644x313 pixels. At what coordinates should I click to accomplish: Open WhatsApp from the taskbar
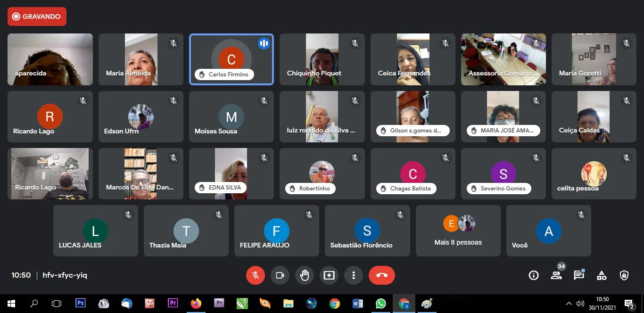[380, 304]
